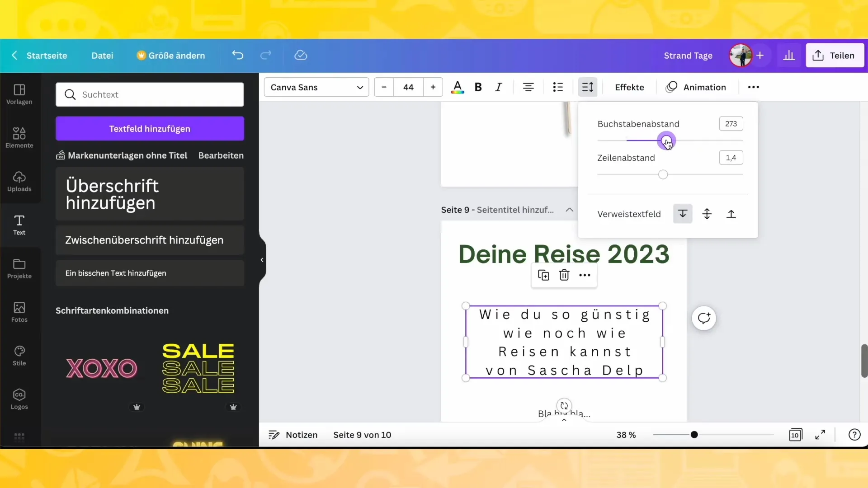Click font size input field
This screenshot has height=488, width=868.
click(x=408, y=87)
